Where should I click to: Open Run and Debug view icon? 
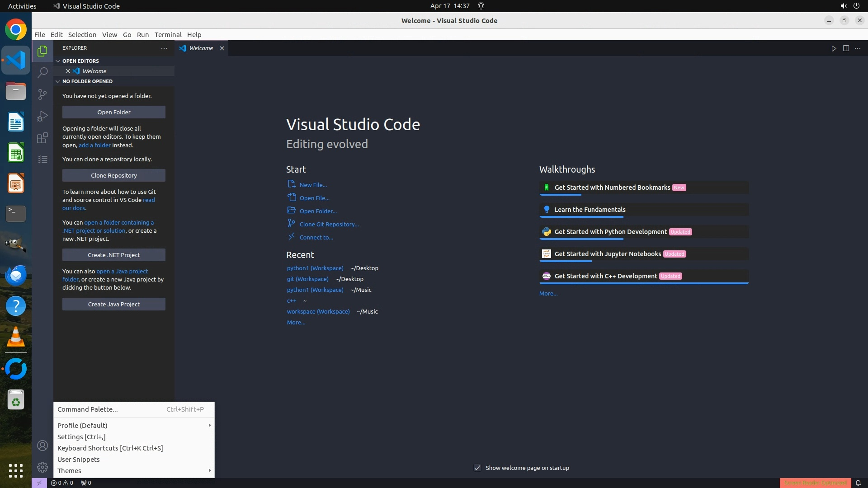[42, 116]
